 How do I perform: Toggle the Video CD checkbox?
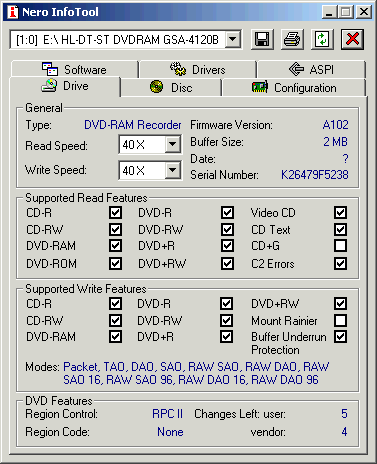click(340, 213)
